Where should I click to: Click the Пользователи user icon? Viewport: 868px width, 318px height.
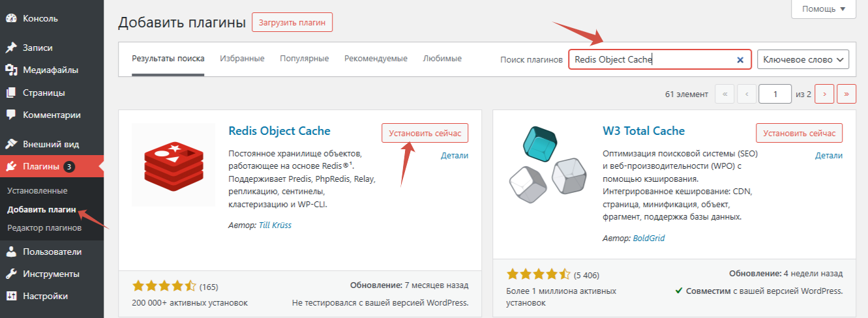[x=11, y=252]
